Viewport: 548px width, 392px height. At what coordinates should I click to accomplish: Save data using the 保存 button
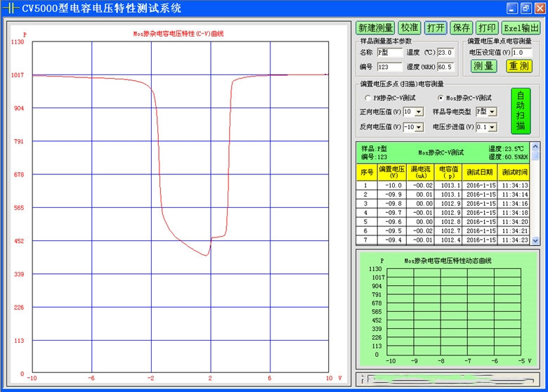461,28
